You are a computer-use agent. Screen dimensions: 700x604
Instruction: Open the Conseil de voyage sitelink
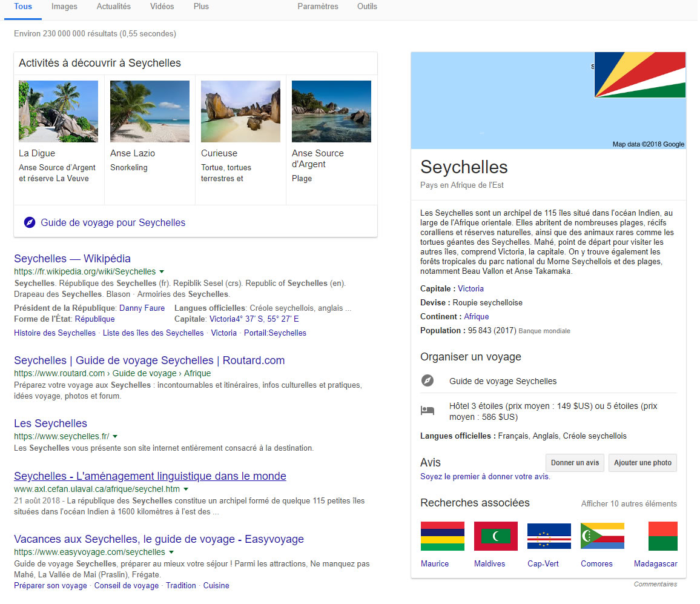coord(127,586)
